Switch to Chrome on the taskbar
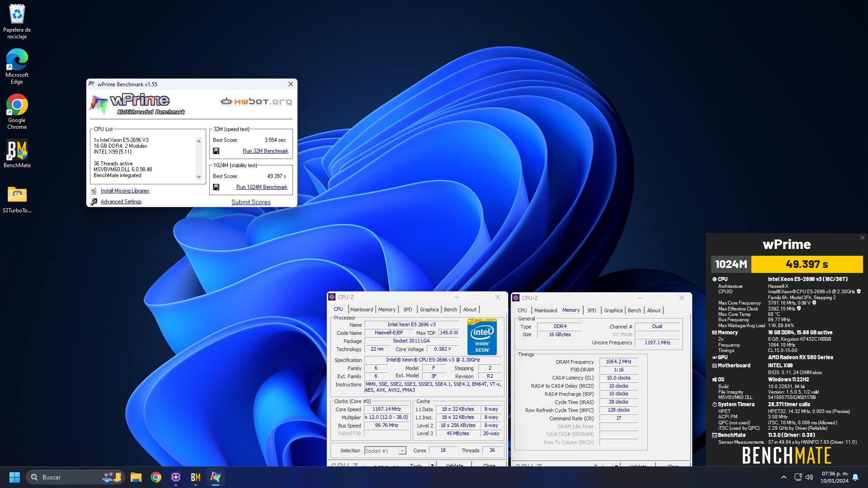This screenshot has height=488, width=868. tap(156, 477)
